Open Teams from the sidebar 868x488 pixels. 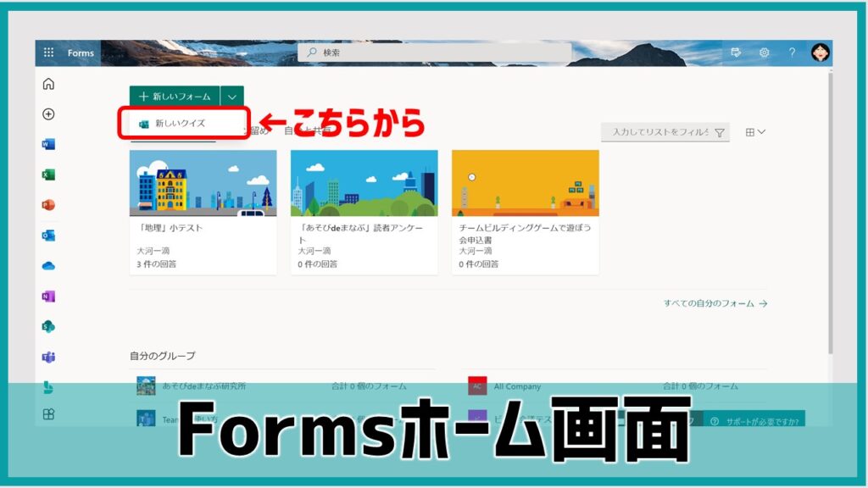click(48, 358)
